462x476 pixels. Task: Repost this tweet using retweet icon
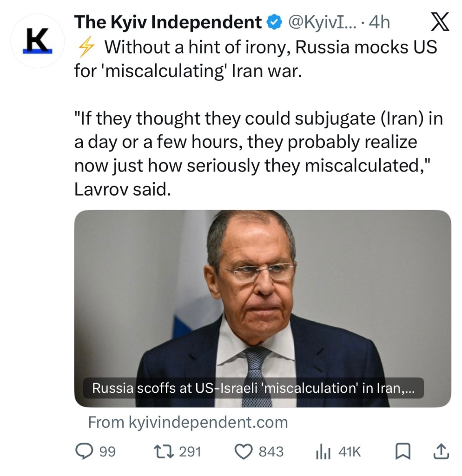[x=165, y=451]
